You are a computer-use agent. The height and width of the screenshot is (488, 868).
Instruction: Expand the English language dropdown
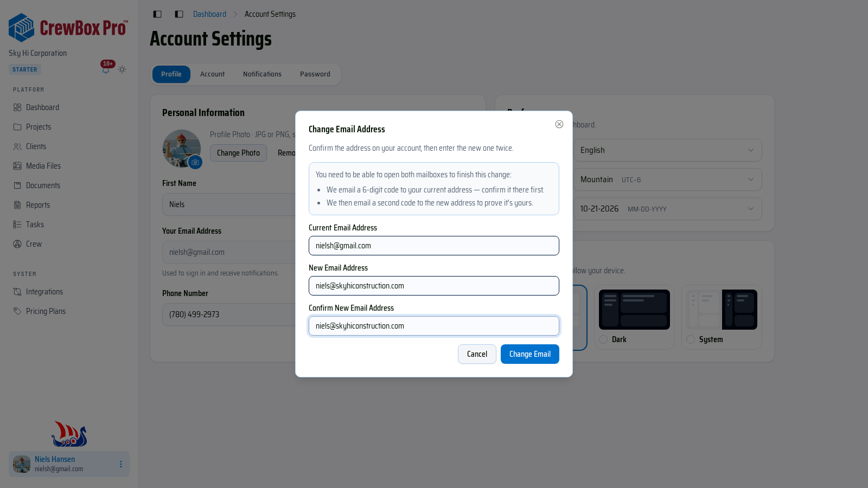pos(667,150)
